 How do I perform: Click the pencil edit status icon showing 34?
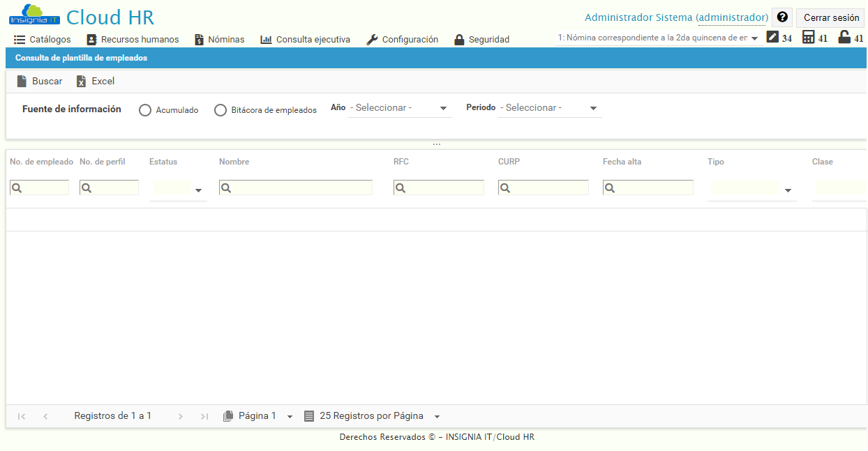pyautogui.click(x=772, y=38)
